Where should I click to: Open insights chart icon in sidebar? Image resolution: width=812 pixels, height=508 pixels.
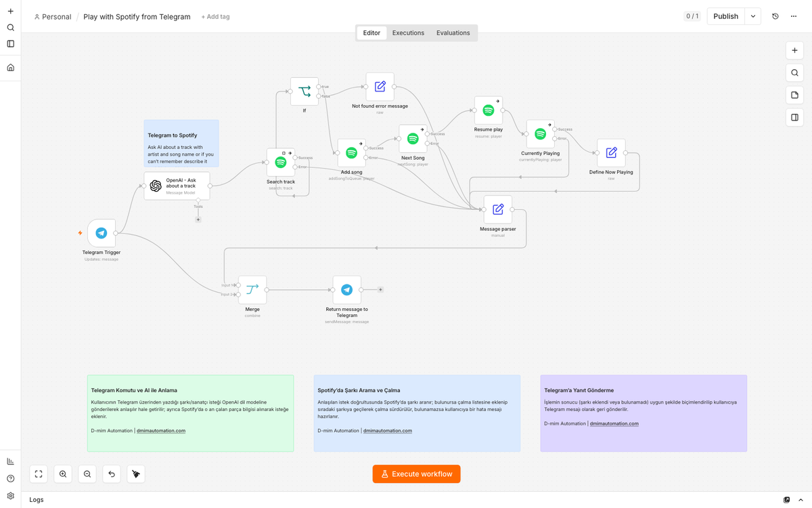[10, 461]
